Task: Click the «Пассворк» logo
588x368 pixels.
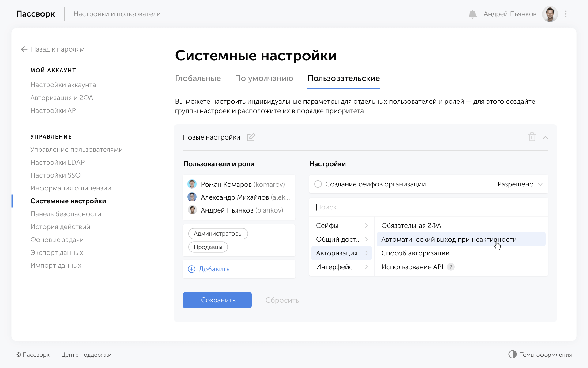Action: coord(36,14)
